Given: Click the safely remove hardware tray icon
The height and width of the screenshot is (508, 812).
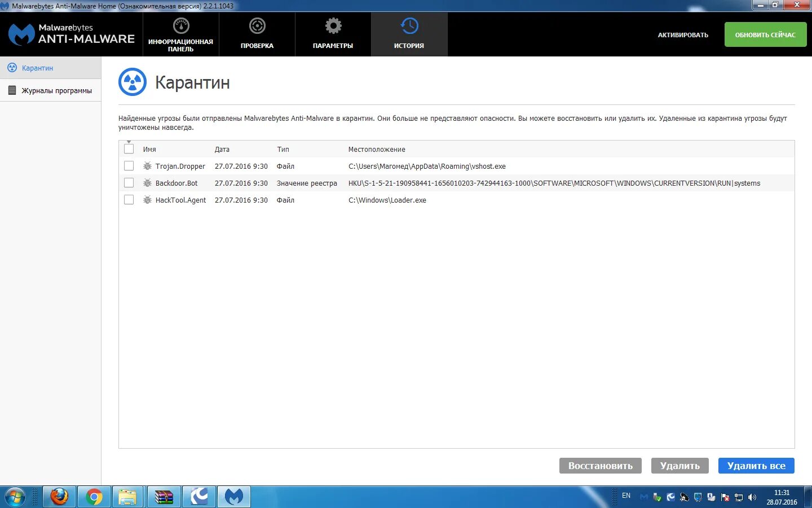Looking at the screenshot, I should 657,497.
